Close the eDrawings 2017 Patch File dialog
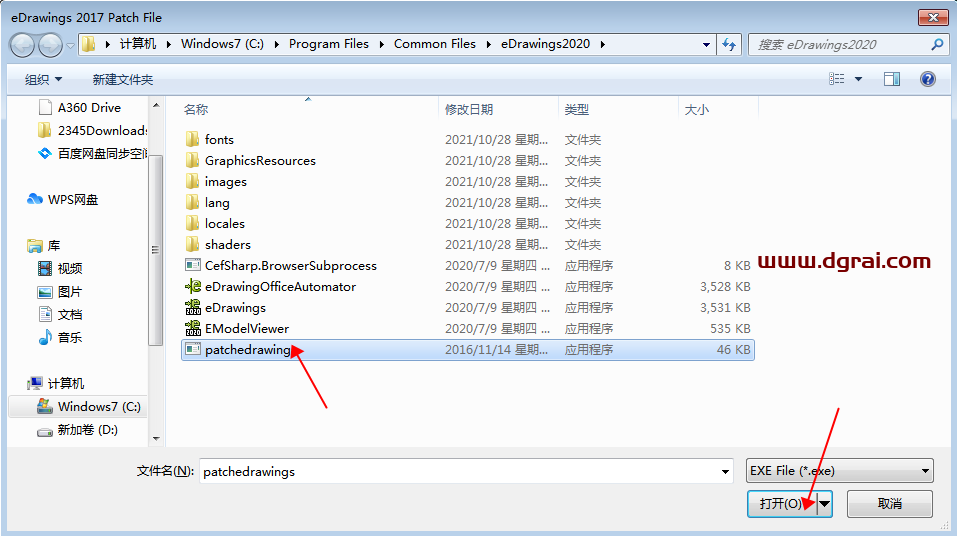 pos(933,18)
